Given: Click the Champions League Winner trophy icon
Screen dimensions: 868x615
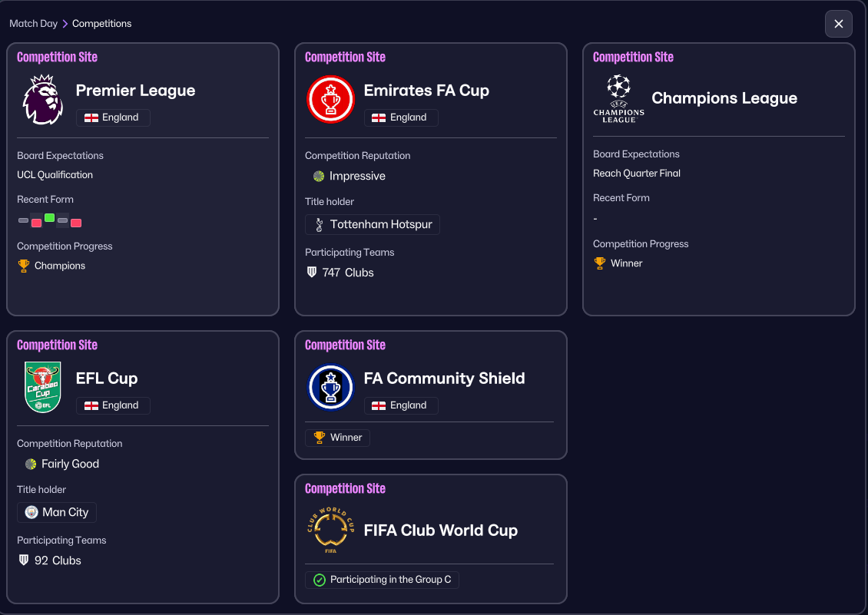Looking at the screenshot, I should point(600,263).
